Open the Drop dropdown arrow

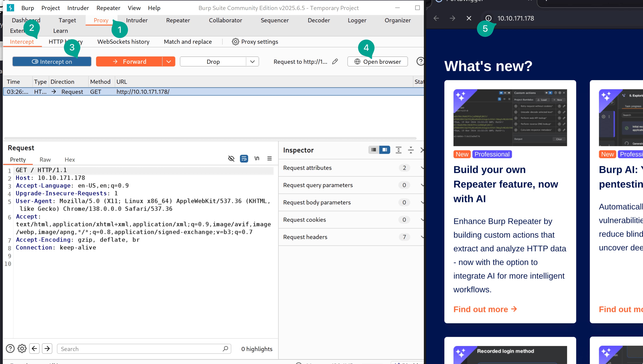point(253,61)
